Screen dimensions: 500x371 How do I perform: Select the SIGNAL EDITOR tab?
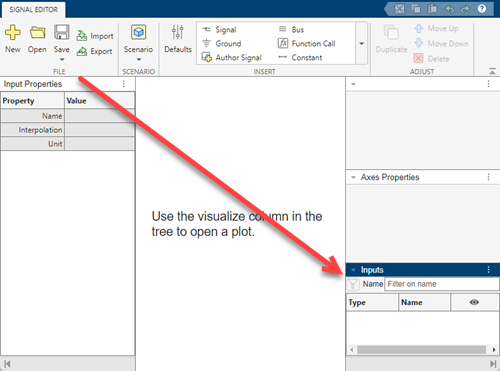(33, 10)
